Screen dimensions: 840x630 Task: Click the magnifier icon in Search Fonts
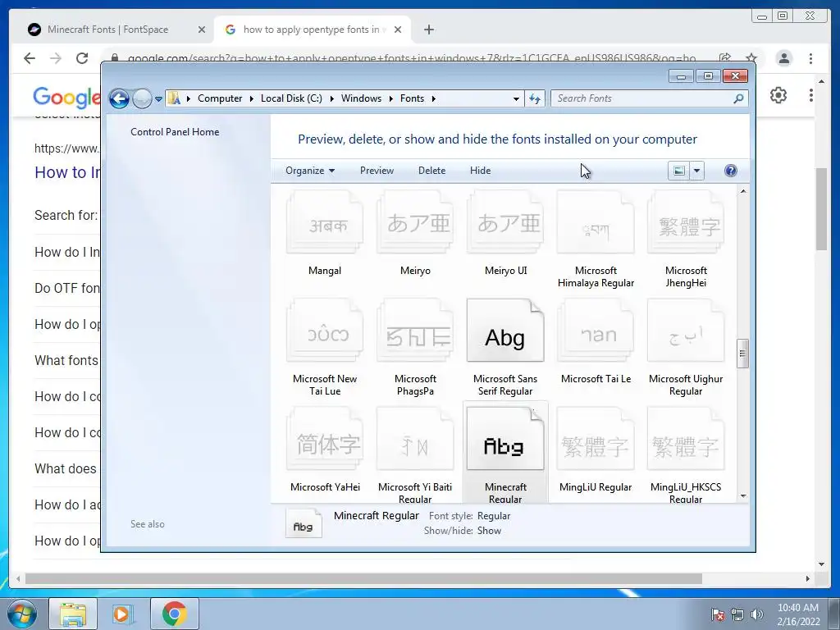[738, 98]
